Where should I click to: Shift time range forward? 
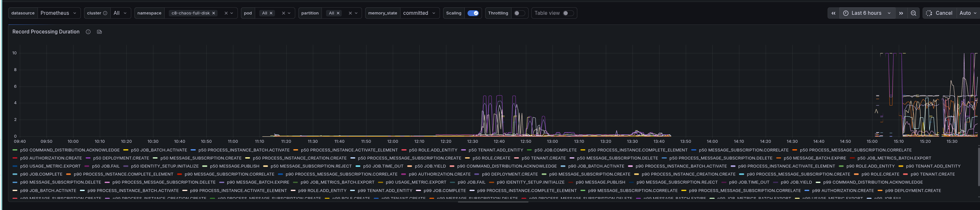point(901,13)
